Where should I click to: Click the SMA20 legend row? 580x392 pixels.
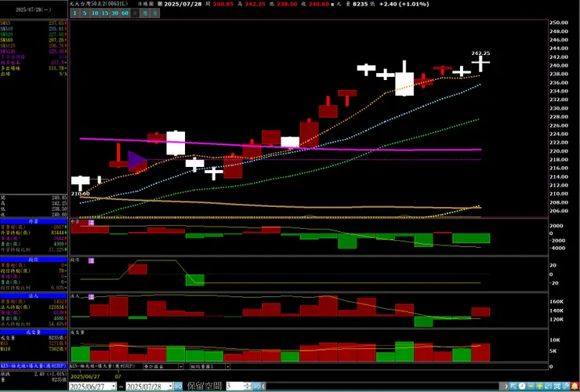[x=34, y=34]
